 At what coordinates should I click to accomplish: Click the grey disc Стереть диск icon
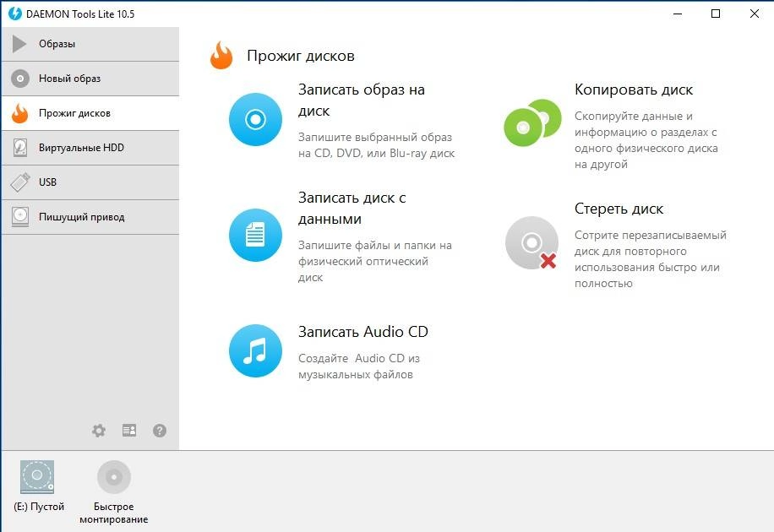(531, 243)
